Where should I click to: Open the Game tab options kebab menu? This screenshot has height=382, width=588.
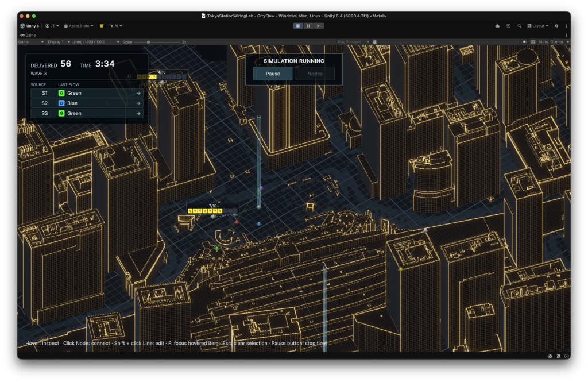point(566,35)
